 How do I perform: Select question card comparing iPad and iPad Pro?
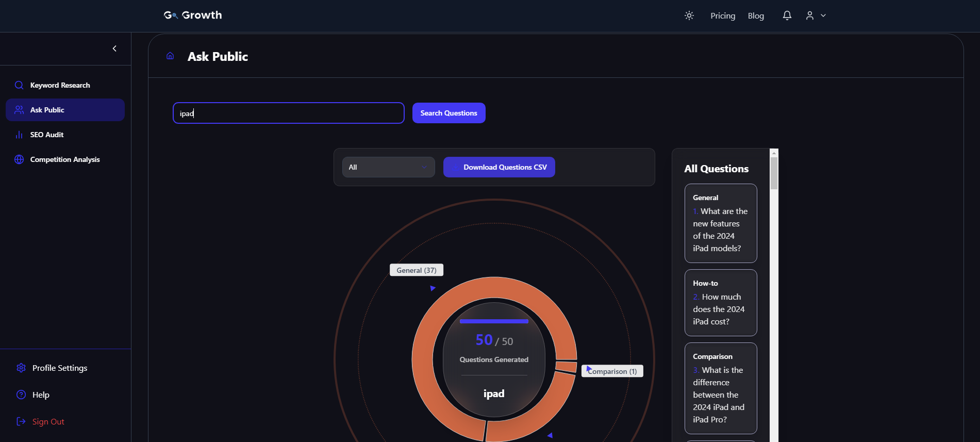click(x=721, y=388)
